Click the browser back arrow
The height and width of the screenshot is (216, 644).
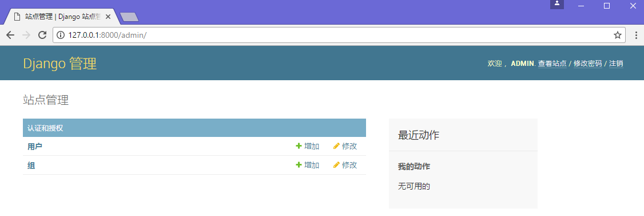[x=10, y=35]
